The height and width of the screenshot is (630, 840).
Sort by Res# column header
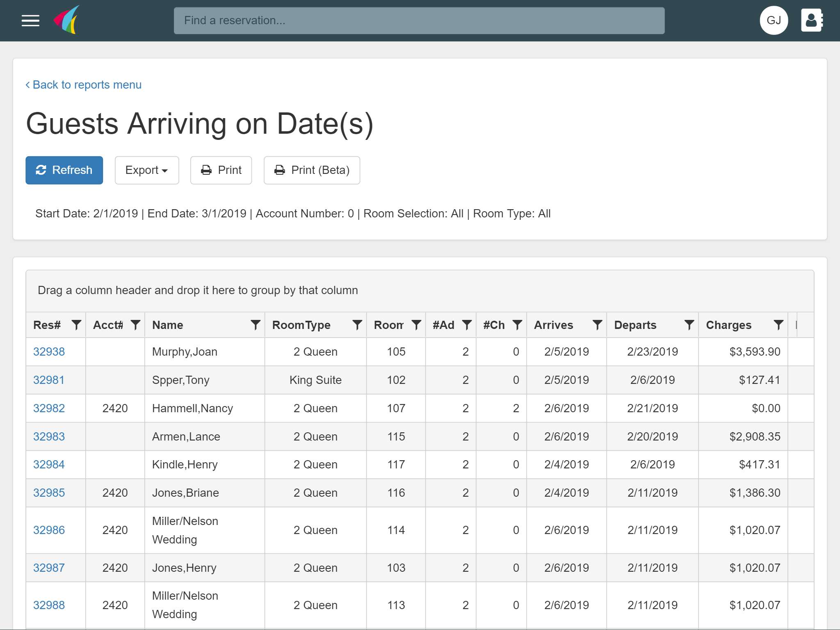[47, 325]
